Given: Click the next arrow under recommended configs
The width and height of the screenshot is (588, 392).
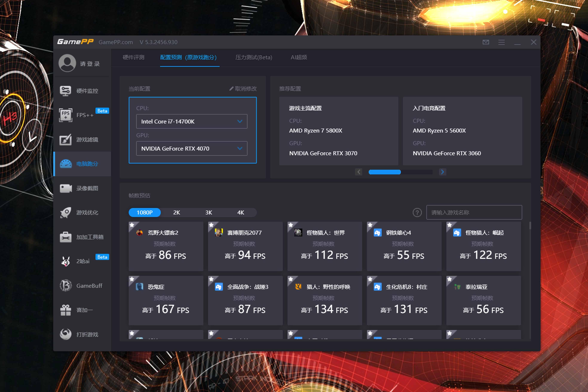Looking at the screenshot, I should (442, 172).
